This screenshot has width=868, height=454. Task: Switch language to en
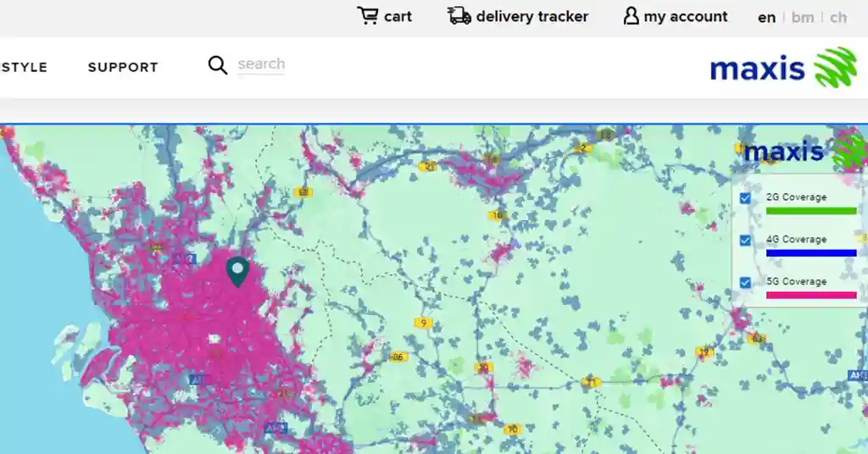(766, 18)
